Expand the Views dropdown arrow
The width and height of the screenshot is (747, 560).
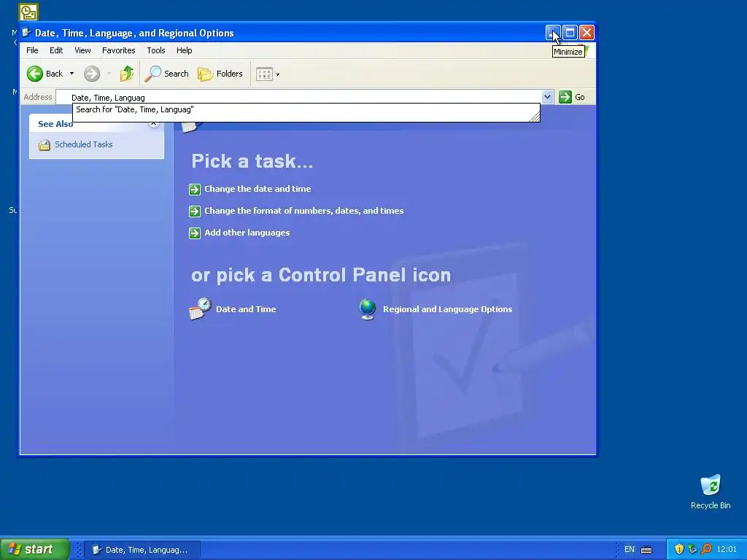click(x=278, y=74)
